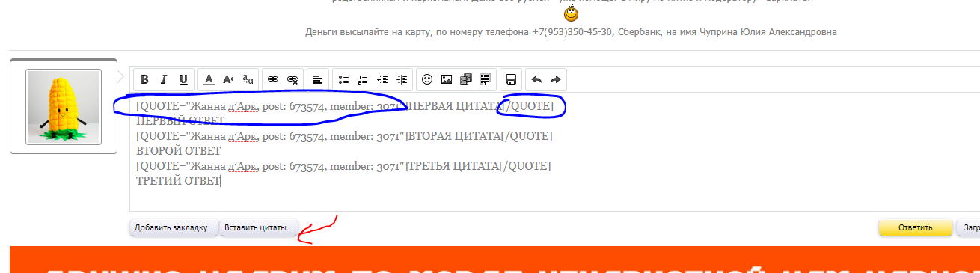Open the smilies panel
The height and width of the screenshot is (273, 980).
427,79
